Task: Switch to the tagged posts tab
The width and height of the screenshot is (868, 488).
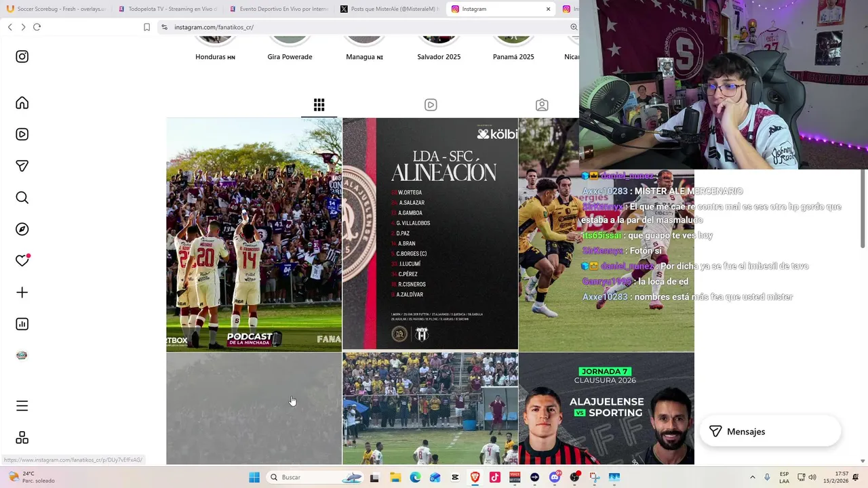Action: click(542, 105)
